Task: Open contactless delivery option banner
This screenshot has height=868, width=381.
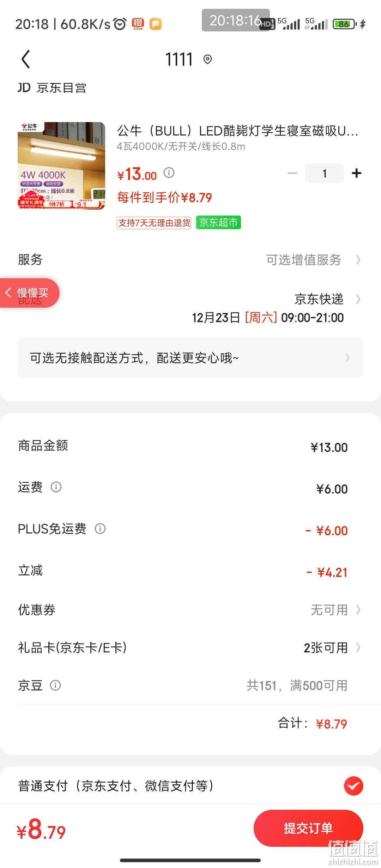Action: (x=190, y=358)
